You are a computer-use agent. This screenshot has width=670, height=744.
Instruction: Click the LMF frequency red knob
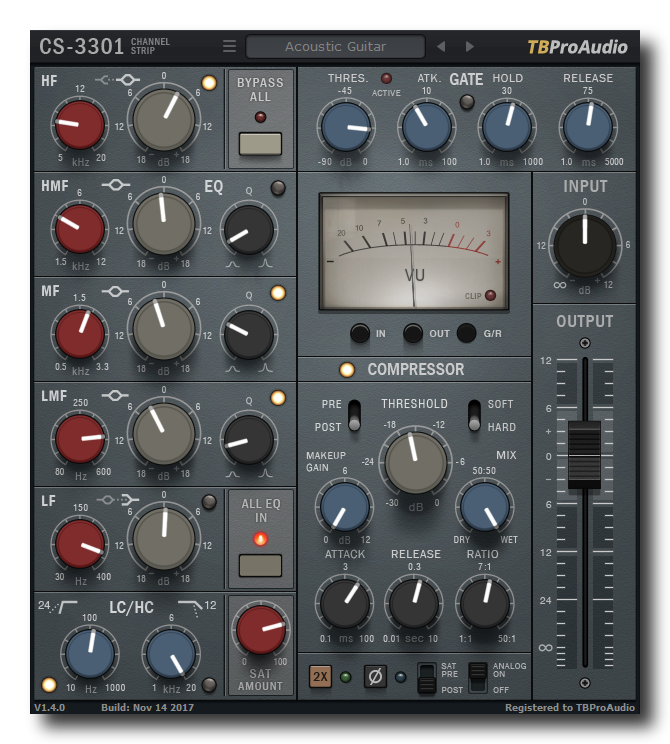point(80,439)
